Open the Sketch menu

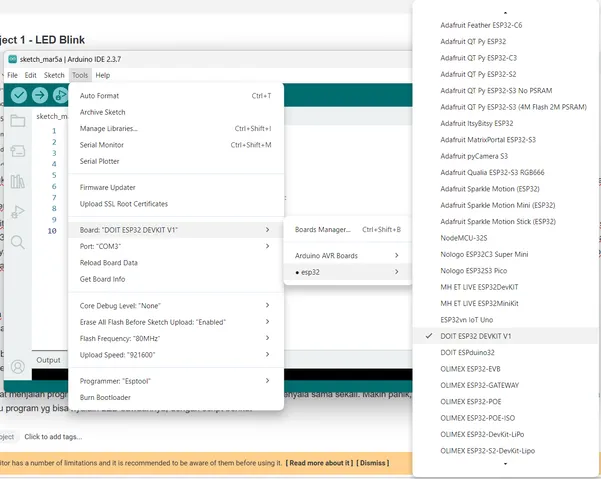54,75
